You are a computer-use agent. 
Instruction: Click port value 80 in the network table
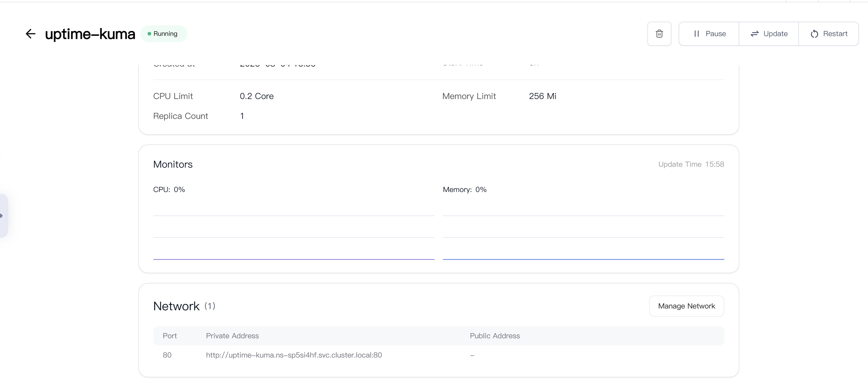167,355
